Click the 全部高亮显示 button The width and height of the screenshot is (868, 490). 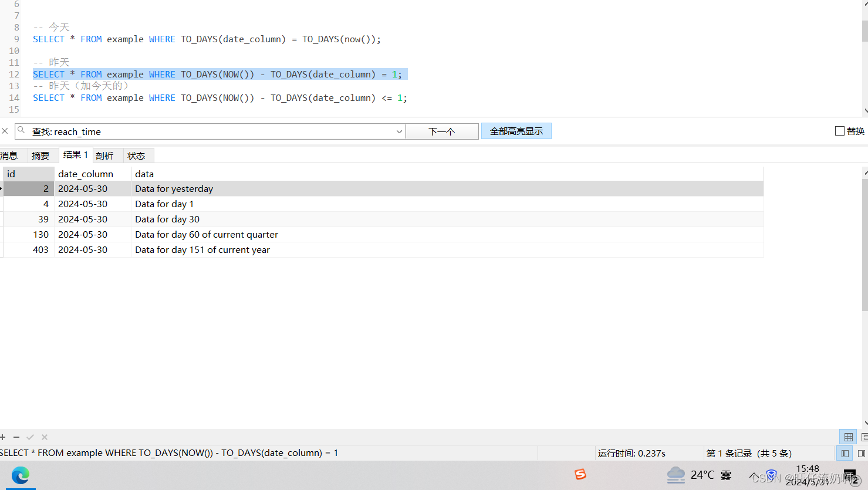(516, 131)
